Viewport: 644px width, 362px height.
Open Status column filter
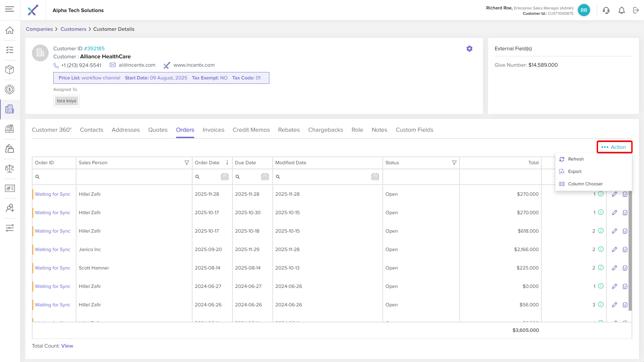point(454,163)
